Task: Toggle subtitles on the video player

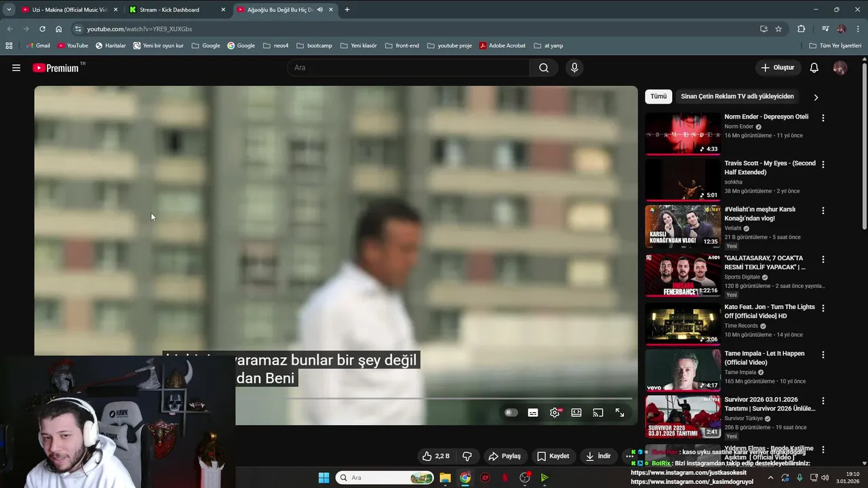Action: click(533, 412)
